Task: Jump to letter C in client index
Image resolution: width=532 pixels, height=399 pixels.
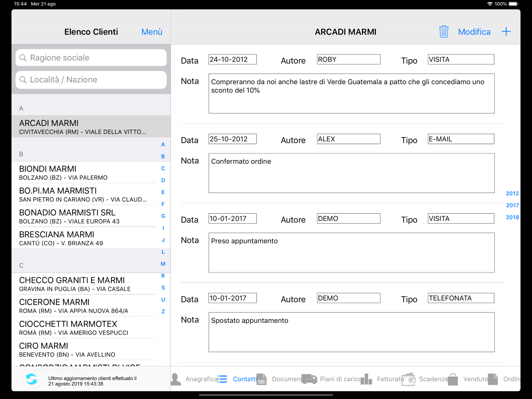Action: [x=163, y=168]
